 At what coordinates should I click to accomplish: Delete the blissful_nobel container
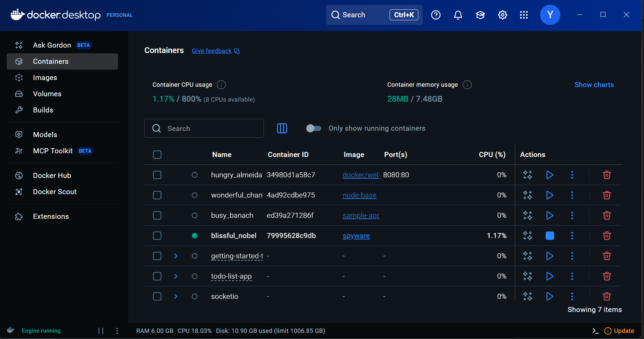(607, 236)
